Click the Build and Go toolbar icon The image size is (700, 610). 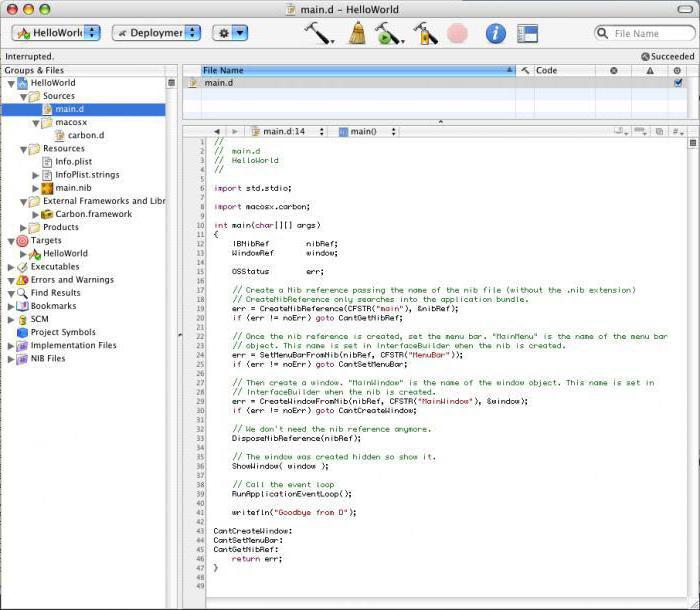(387, 33)
